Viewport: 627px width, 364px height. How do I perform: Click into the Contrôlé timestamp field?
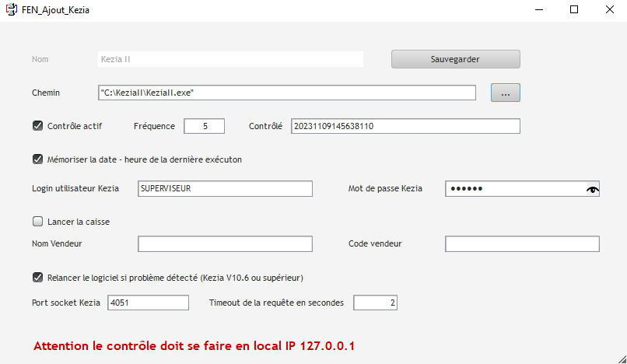(405, 126)
